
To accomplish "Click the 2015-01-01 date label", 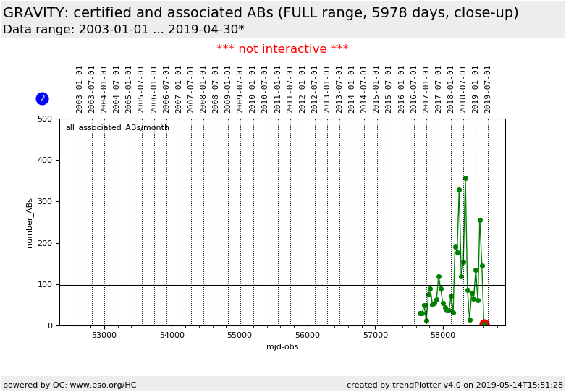I will pos(376,88).
